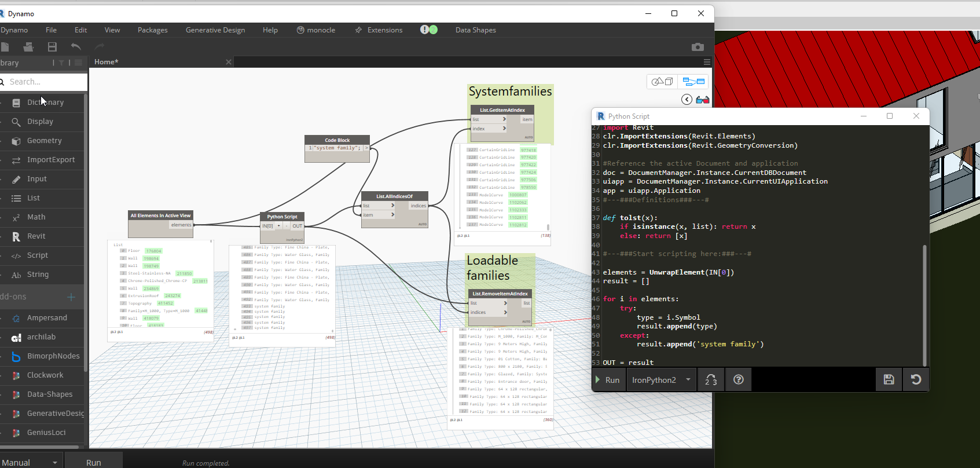Select the Home* workspace tab
The width and height of the screenshot is (980, 468).
[x=107, y=62]
